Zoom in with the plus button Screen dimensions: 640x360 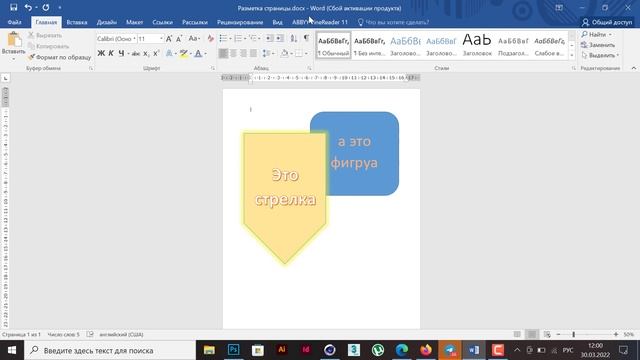[x=616, y=334]
